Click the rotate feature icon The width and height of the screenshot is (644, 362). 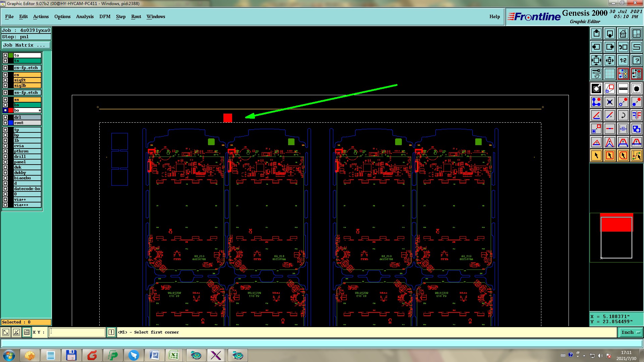coord(623,115)
